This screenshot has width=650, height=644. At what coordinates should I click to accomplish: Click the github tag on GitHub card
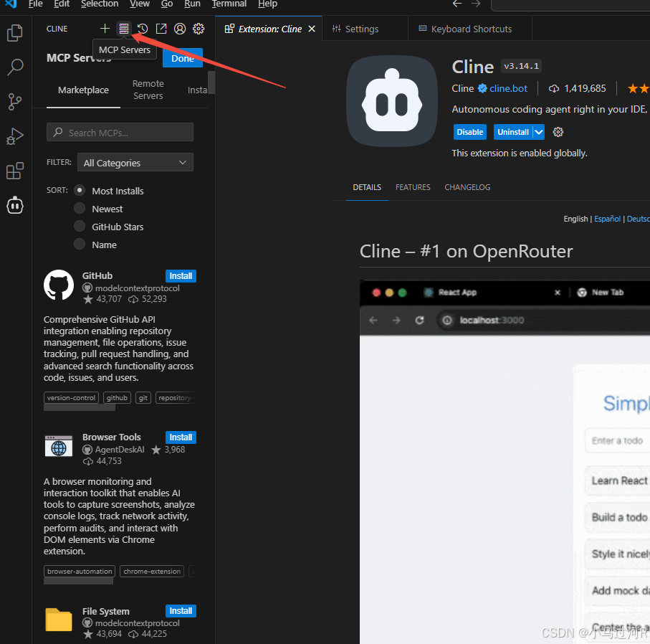117,397
